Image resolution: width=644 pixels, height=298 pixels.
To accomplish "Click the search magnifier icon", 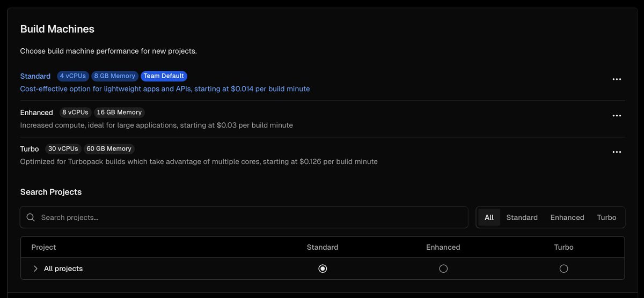I will point(31,217).
